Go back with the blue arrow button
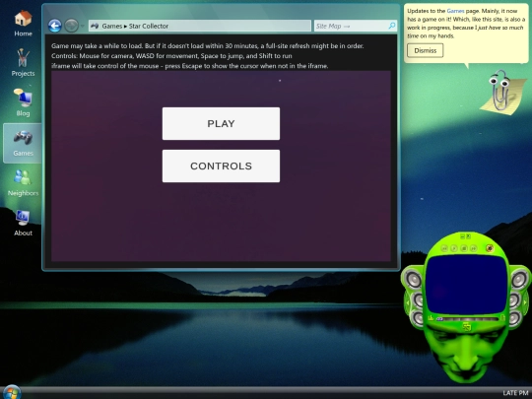The height and width of the screenshot is (399, 532). (54, 26)
